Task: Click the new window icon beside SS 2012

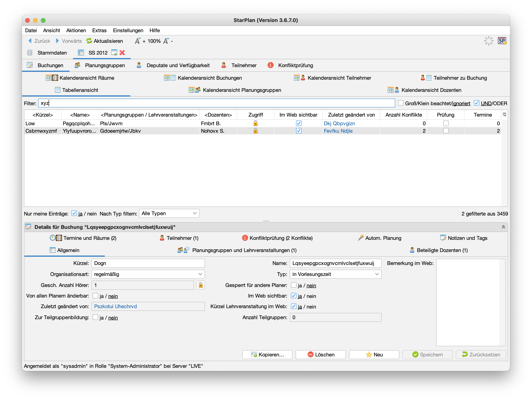Action: (114, 53)
